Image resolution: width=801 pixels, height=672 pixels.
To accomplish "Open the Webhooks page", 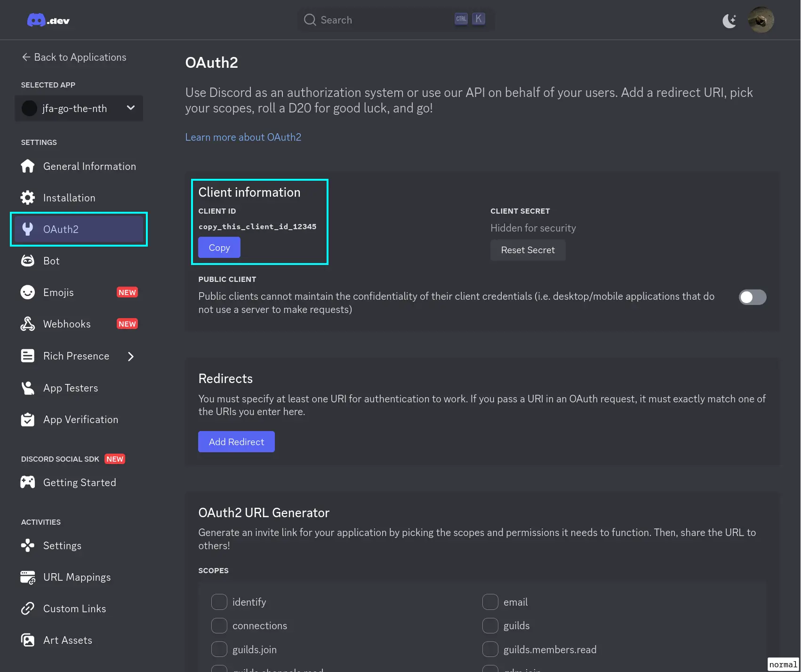I will click(x=79, y=324).
